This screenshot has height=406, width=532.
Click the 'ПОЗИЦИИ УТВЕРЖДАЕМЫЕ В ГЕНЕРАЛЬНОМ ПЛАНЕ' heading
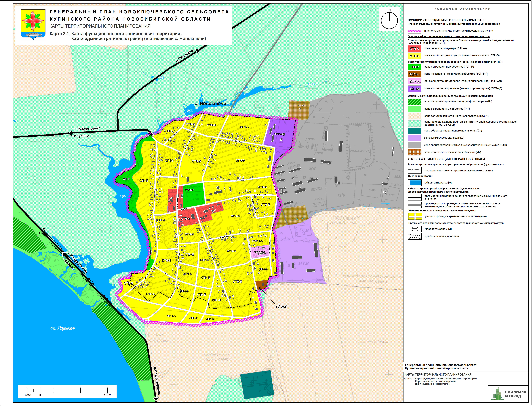click(x=446, y=20)
